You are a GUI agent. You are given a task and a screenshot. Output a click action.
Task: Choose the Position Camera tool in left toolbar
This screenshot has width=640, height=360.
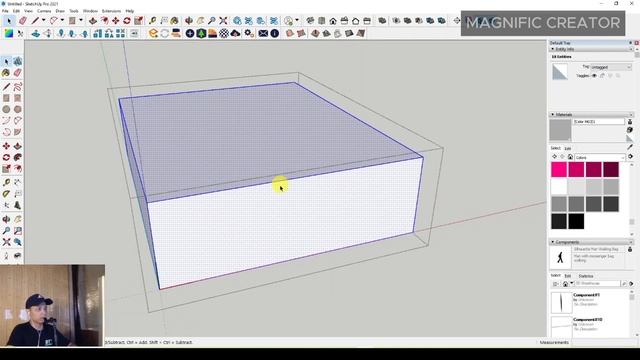coord(6,256)
